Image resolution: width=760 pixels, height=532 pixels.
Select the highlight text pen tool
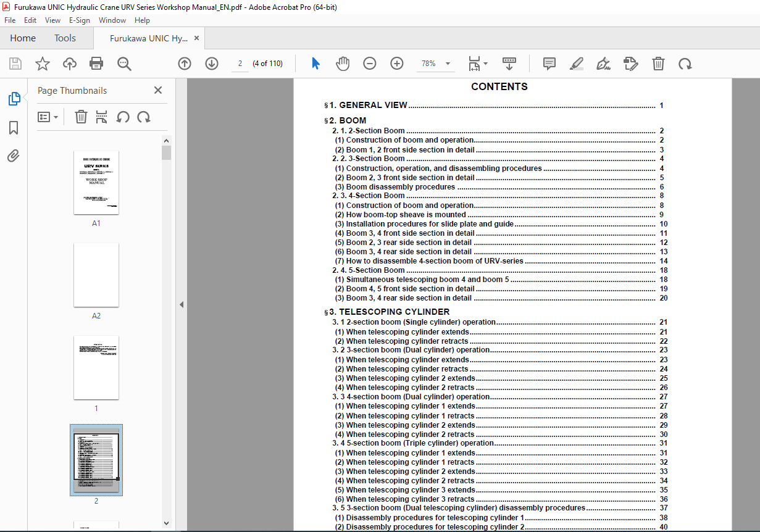(577, 64)
